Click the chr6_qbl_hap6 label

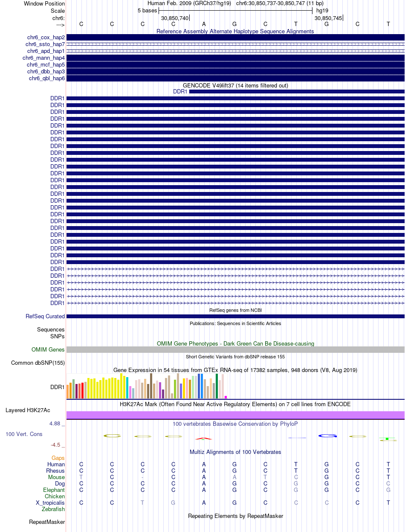point(47,78)
